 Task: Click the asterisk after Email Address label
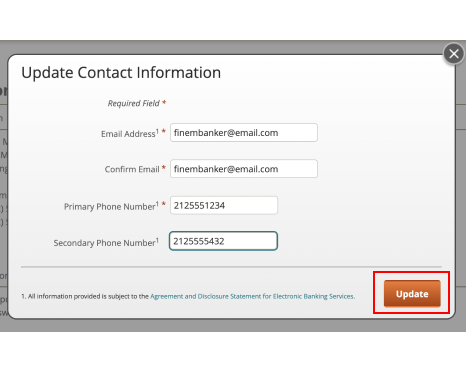coord(164,131)
